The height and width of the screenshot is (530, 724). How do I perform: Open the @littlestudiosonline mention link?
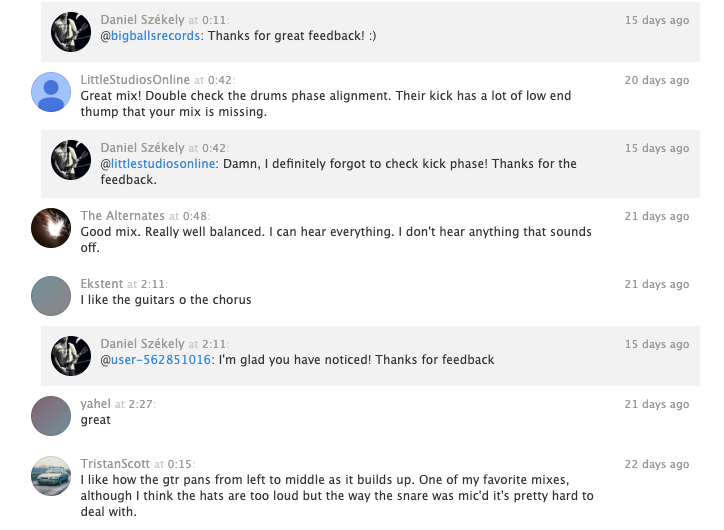point(158,164)
